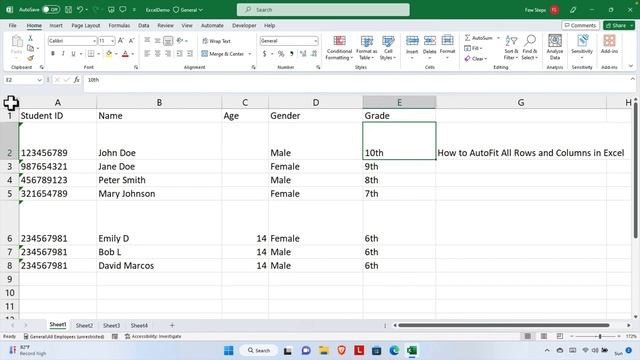
Task: Toggle Align Left
Action: (147, 53)
